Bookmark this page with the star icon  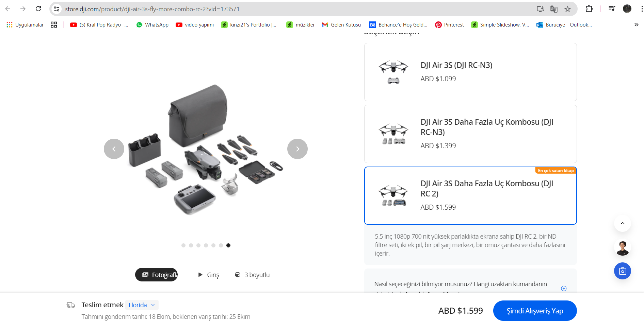[567, 9]
